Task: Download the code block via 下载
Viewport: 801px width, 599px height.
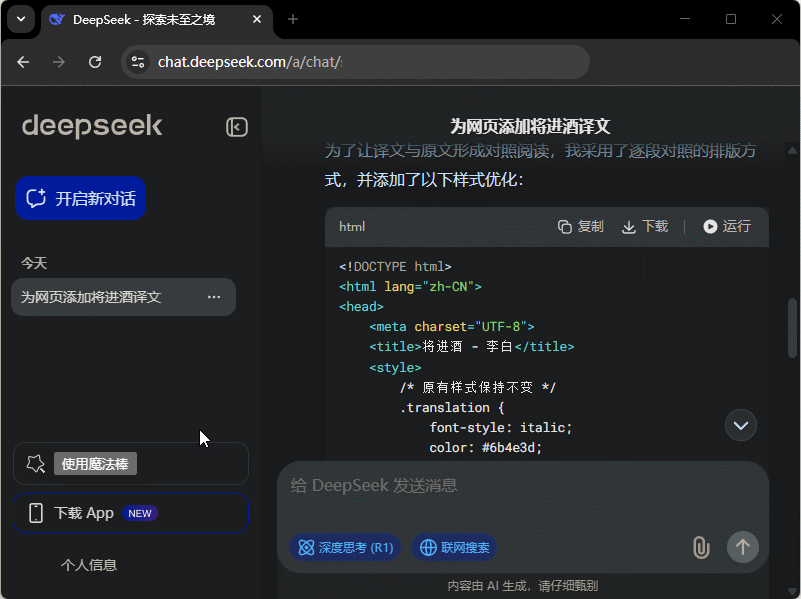Action: (645, 227)
